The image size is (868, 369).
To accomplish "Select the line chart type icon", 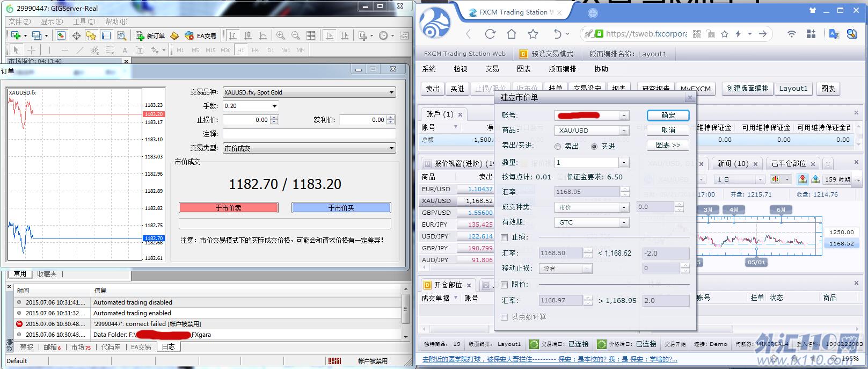I will pyautogui.click(x=263, y=35).
